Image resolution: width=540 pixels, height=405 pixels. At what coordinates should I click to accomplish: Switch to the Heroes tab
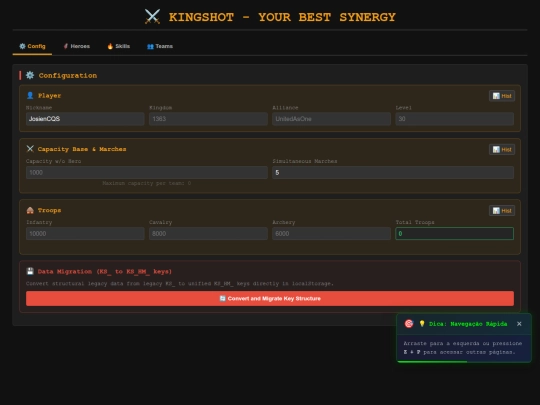[x=76, y=46]
